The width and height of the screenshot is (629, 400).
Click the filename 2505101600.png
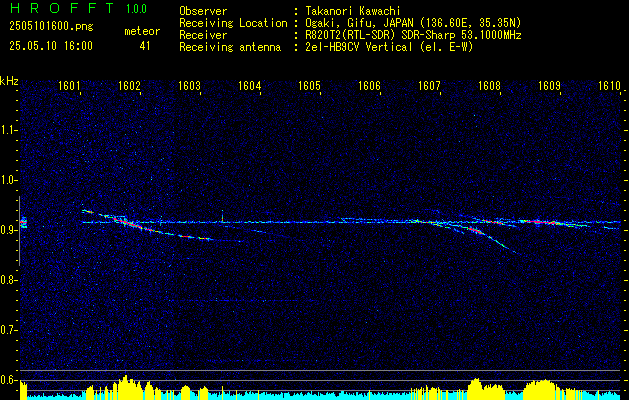pyautogui.click(x=51, y=27)
